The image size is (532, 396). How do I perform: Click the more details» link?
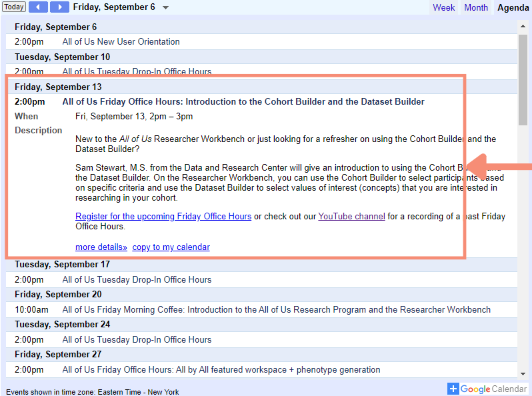pos(101,247)
